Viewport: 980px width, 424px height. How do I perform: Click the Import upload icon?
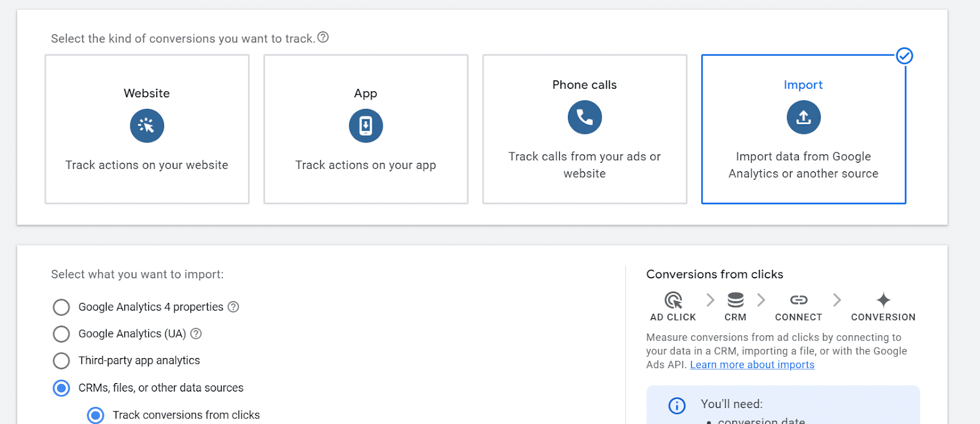(x=803, y=117)
